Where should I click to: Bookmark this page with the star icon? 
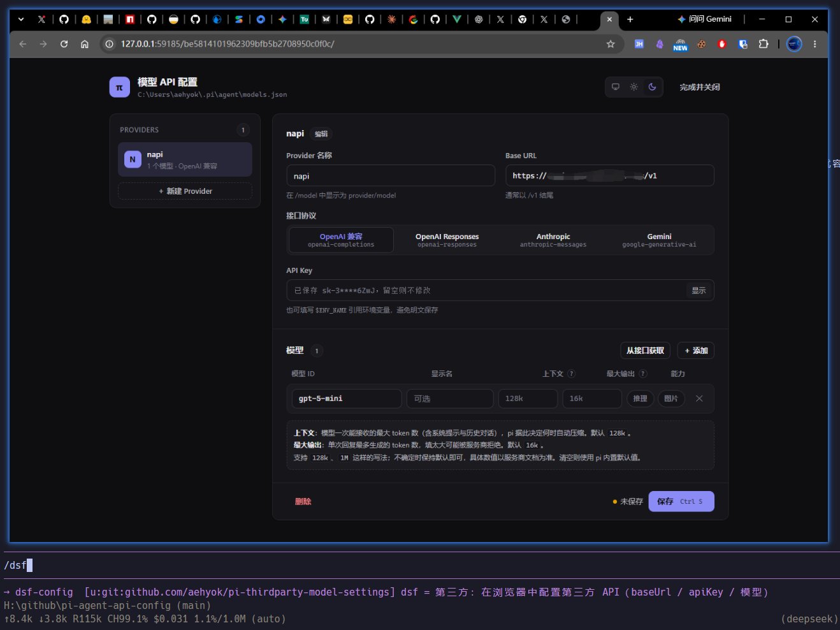pyautogui.click(x=611, y=44)
